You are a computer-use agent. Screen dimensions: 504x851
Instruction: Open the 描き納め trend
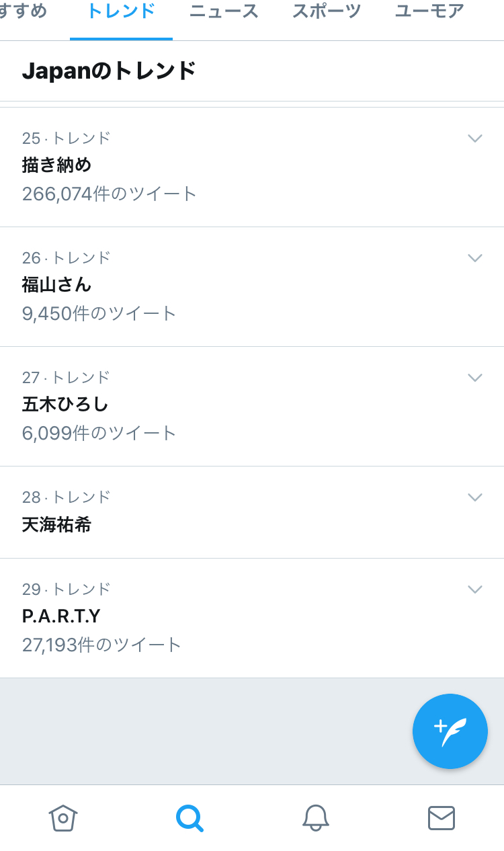56,165
